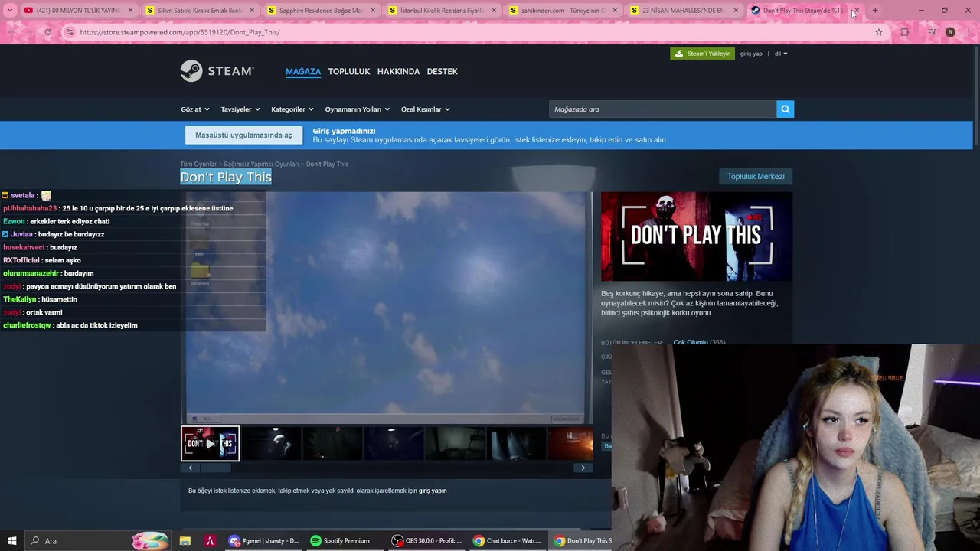Open the Windows Start menu

11,541
